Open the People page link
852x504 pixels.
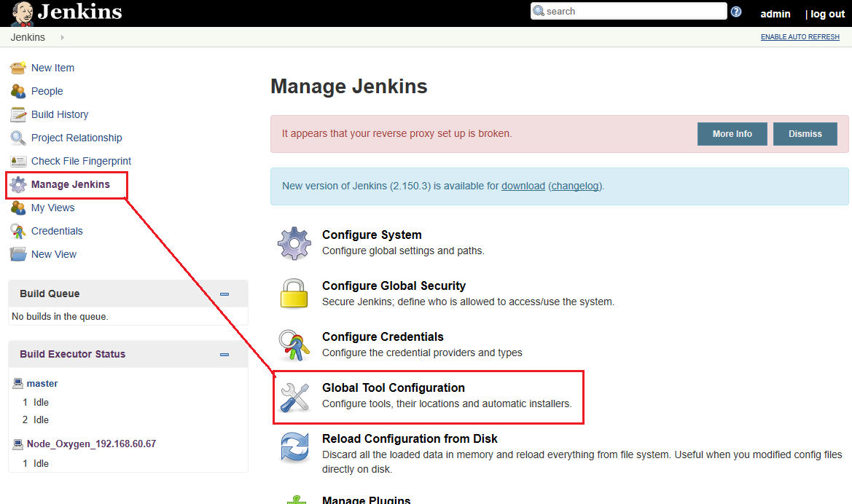point(47,91)
